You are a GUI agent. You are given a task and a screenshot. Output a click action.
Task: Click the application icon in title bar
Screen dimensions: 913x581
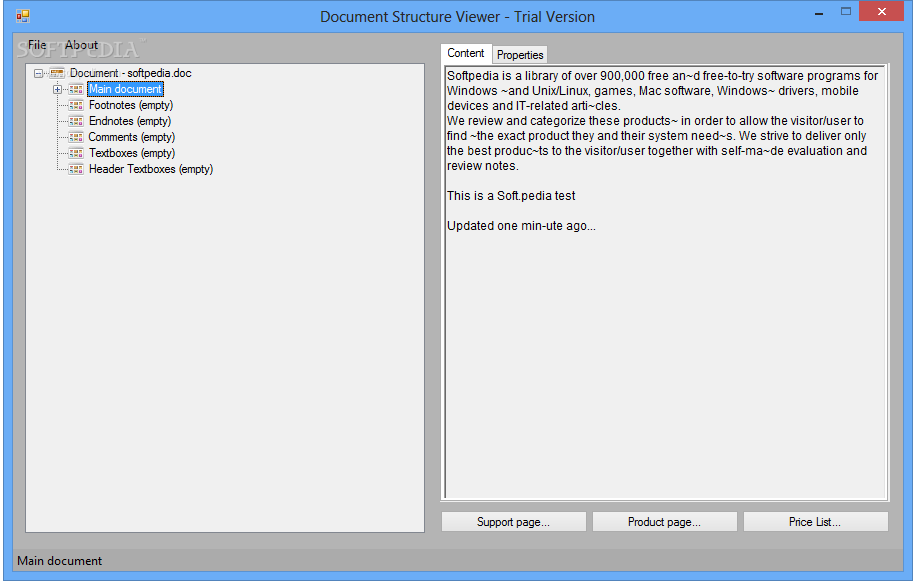pyautogui.click(x=23, y=16)
